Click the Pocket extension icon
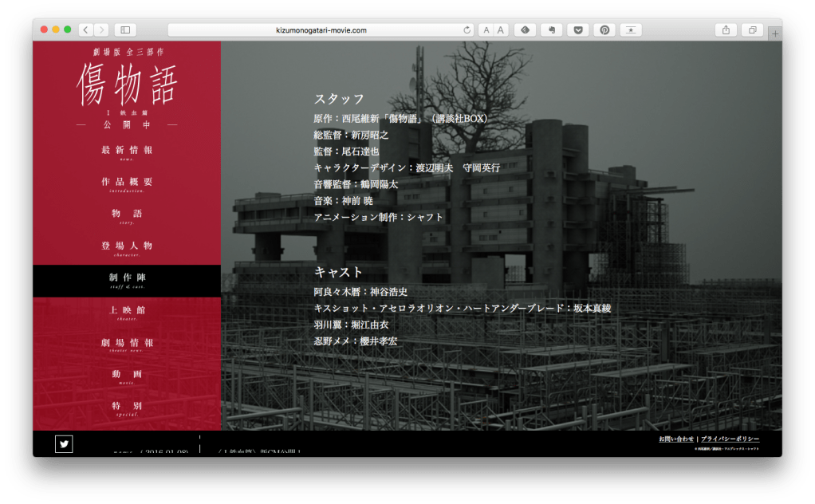 (578, 30)
